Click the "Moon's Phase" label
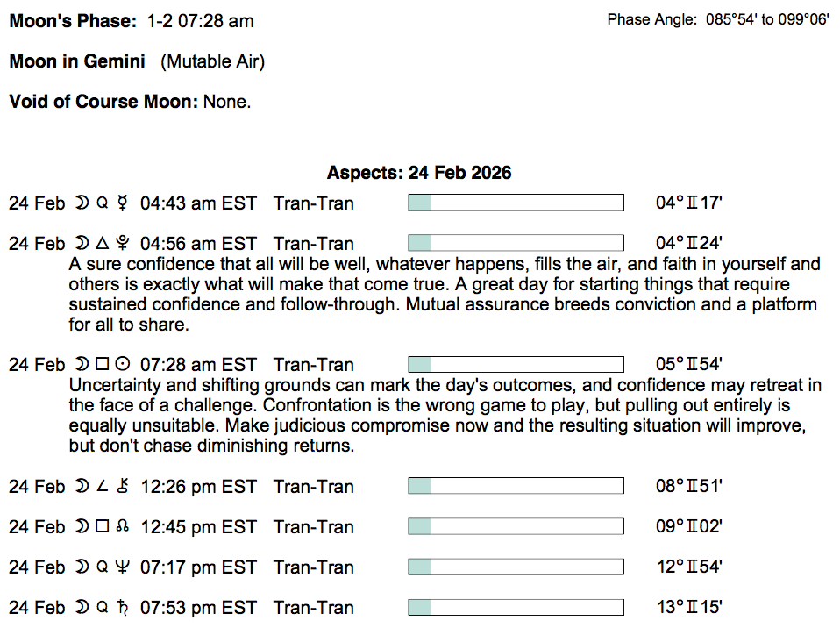This screenshot has height=628, width=840. [x=73, y=21]
